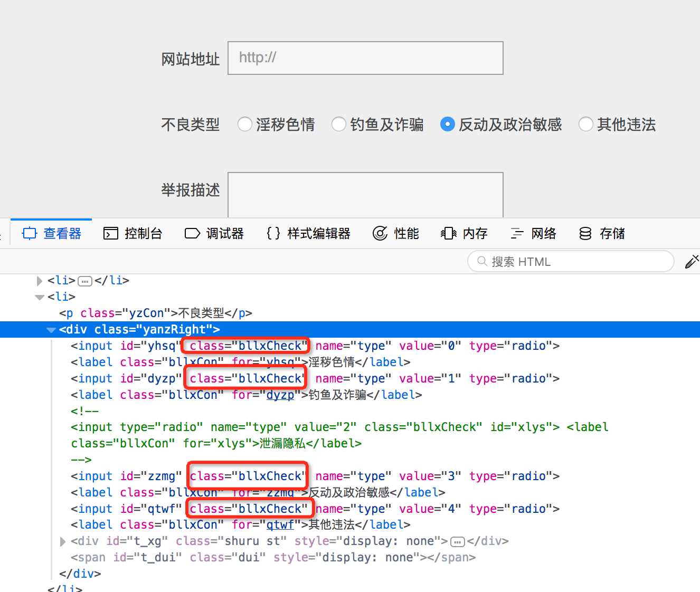Expand the ellipsis badge in t_xg div
The height and width of the screenshot is (592, 700).
coord(458,542)
